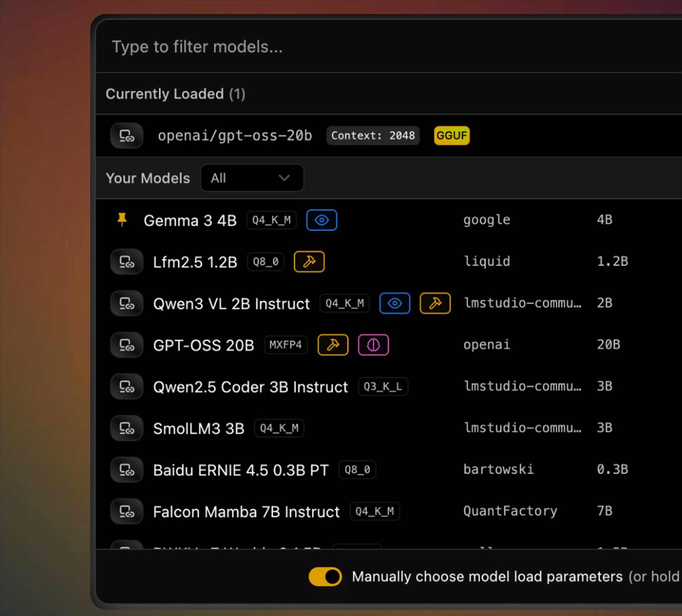Click the model icon beside SmolLM3 3B
This screenshot has width=682, height=616.
(127, 428)
